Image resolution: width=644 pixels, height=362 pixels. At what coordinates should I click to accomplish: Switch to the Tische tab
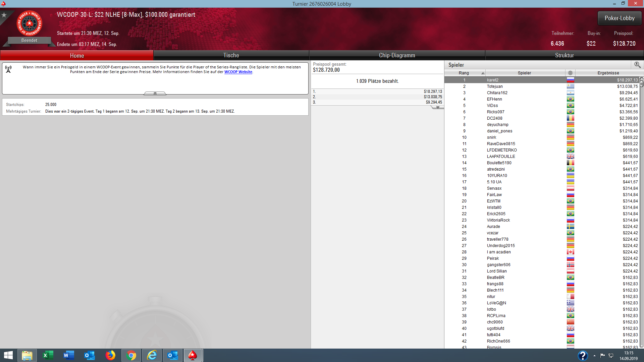231,55
